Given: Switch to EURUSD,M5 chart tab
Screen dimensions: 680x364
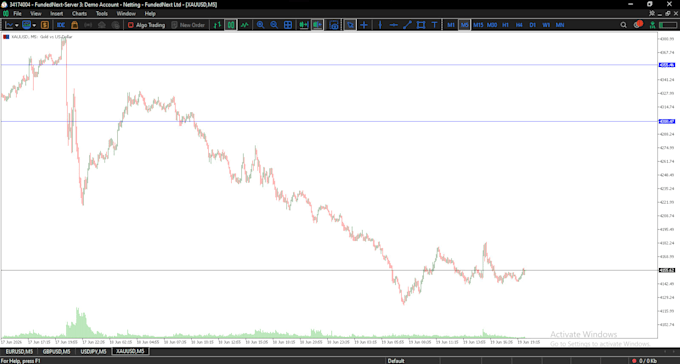Looking at the screenshot, I should coord(19,351).
